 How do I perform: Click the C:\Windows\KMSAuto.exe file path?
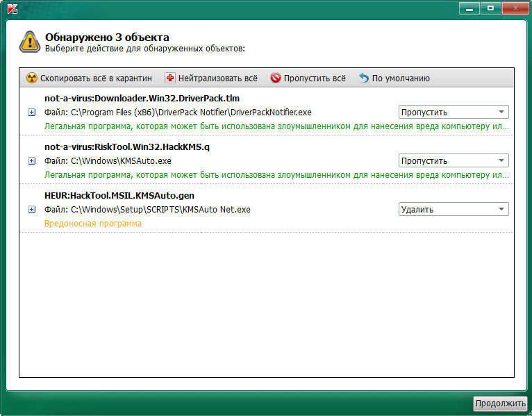coord(108,161)
